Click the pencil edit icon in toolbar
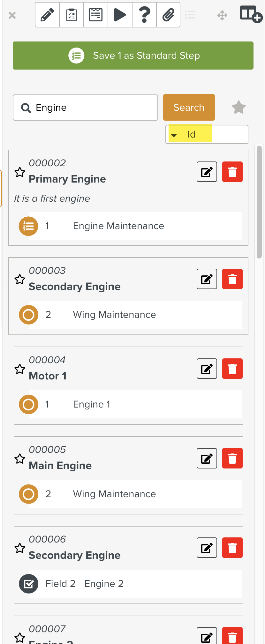Screen dimensions: 265x644 (x=47, y=15)
